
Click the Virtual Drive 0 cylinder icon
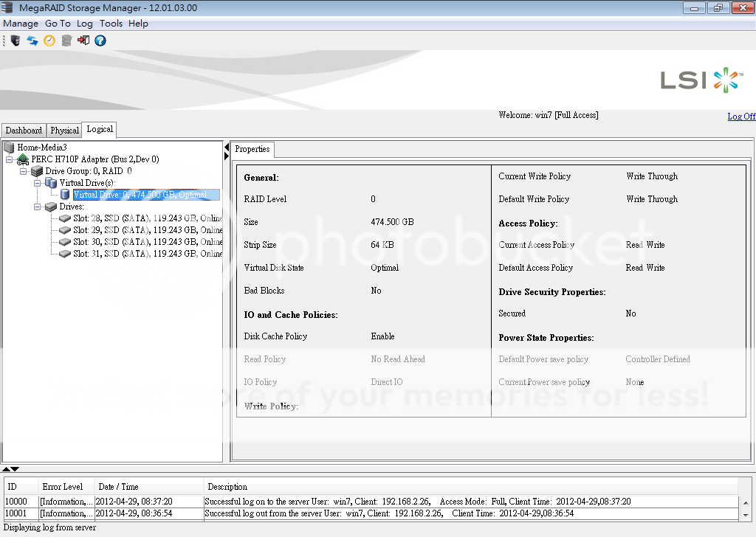coord(65,195)
